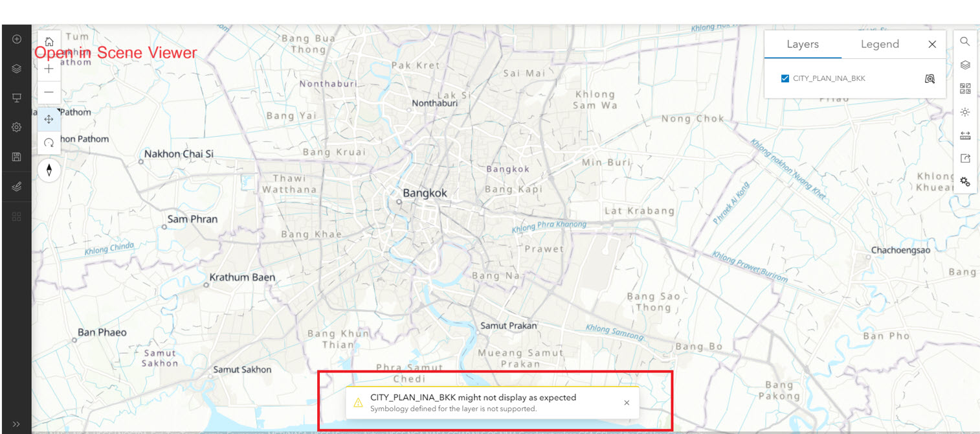Open the Share scene icon
Viewport: 980px width, 434px height.
pyautogui.click(x=964, y=157)
